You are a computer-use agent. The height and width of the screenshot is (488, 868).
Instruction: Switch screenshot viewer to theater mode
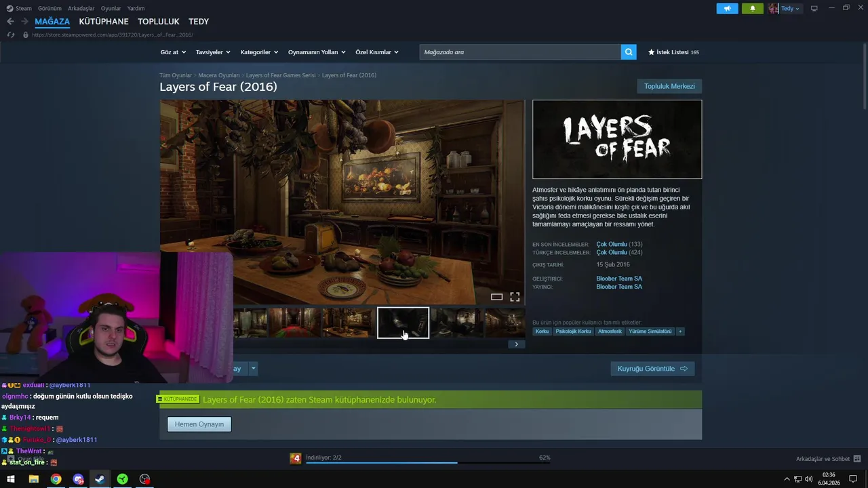click(496, 297)
